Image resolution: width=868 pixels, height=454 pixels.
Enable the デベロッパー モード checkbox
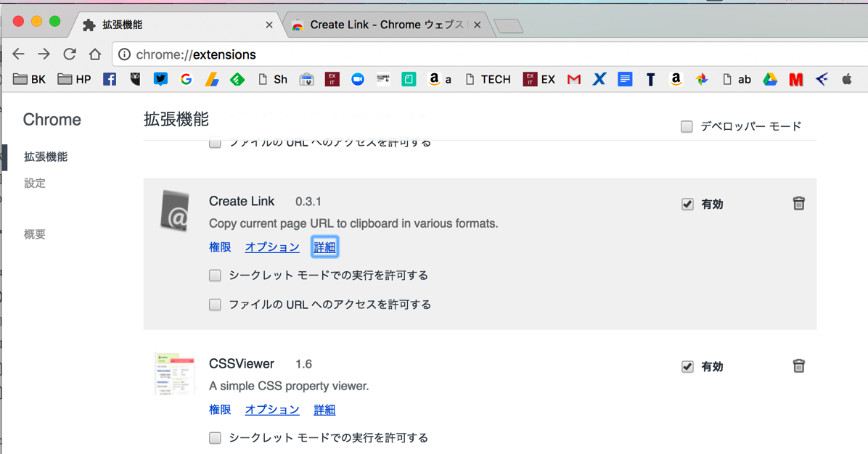click(x=687, y=127)
